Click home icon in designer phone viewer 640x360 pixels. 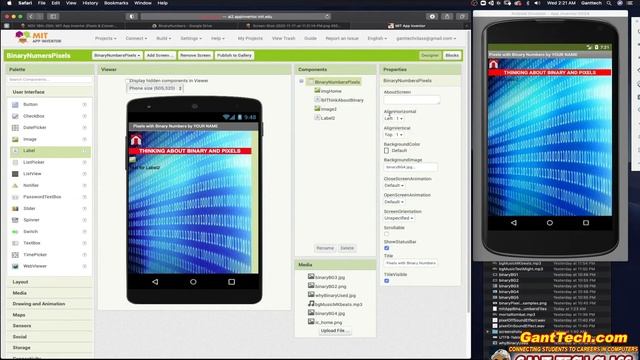tap(136, 140)
